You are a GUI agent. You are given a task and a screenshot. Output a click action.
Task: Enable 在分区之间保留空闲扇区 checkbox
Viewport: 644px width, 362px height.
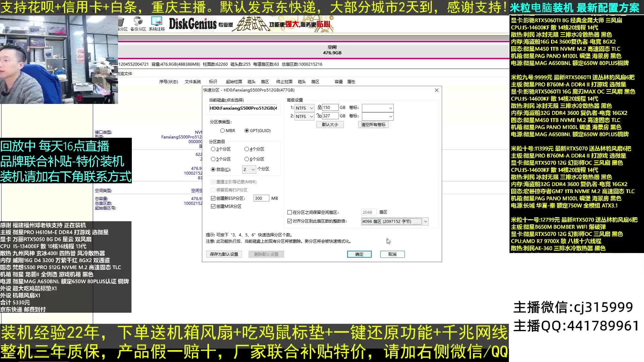pyautogui.click(x=290, y=212)
